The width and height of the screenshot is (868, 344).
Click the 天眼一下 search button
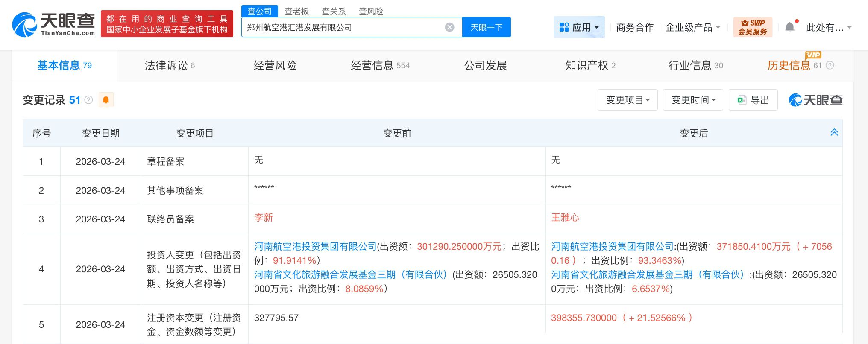486,27
